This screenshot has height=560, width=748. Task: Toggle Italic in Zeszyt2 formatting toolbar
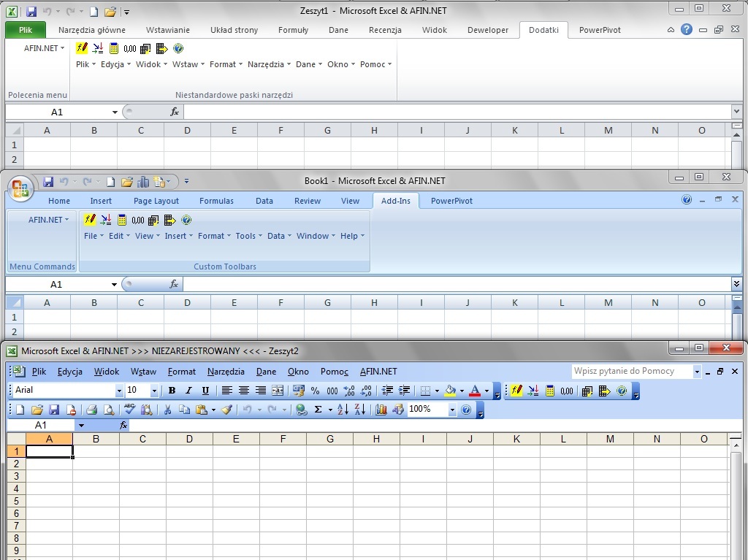(x=188, y=391)
